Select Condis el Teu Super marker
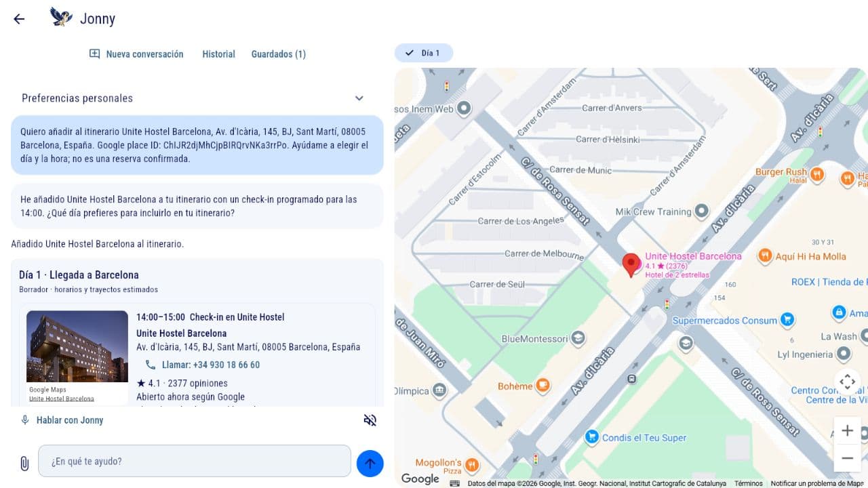868x488 pixels. coord(591,437)
